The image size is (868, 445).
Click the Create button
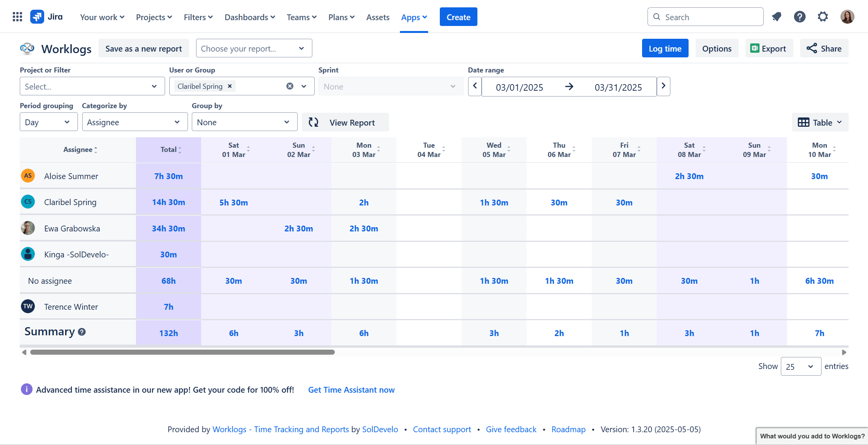458,17
